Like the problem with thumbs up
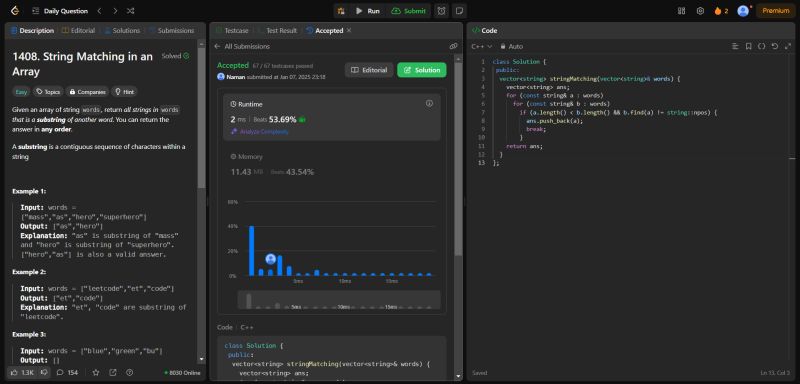The width and height of the screenshot is (800, 384). click(x=21, y=373)
